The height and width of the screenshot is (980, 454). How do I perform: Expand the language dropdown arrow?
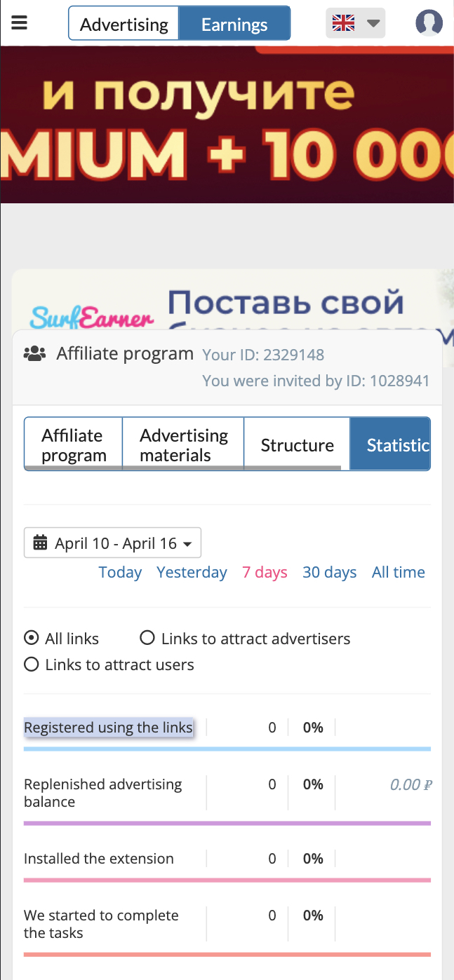point(373,24)
